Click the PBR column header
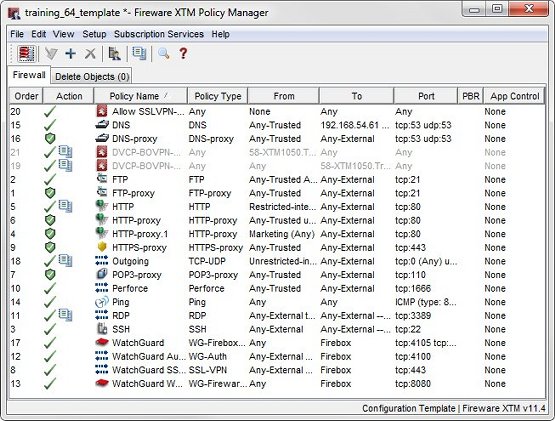 coord(471,96)
